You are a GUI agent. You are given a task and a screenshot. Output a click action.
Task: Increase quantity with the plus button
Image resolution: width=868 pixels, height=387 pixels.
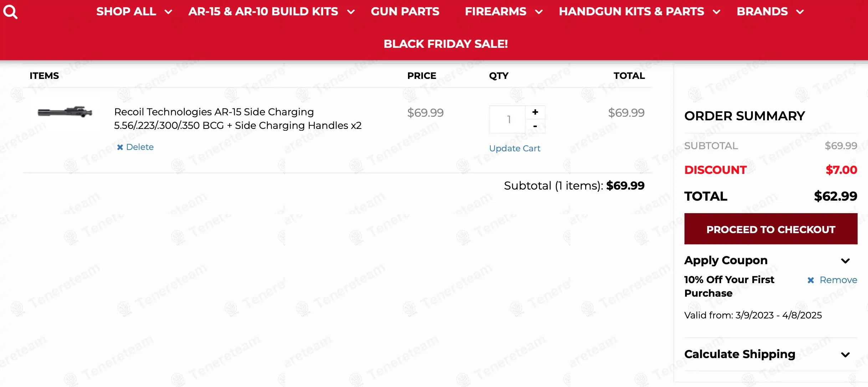coord(535,112)
